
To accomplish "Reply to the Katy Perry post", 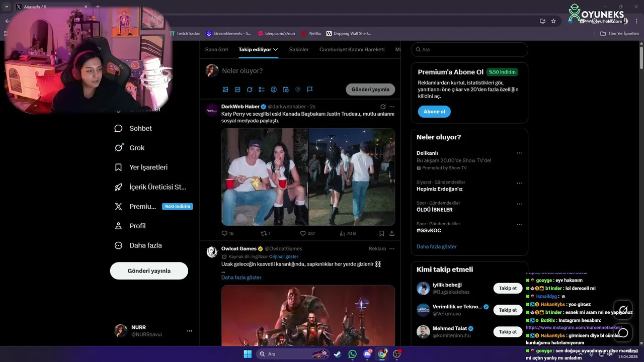I will click(227, 233).
